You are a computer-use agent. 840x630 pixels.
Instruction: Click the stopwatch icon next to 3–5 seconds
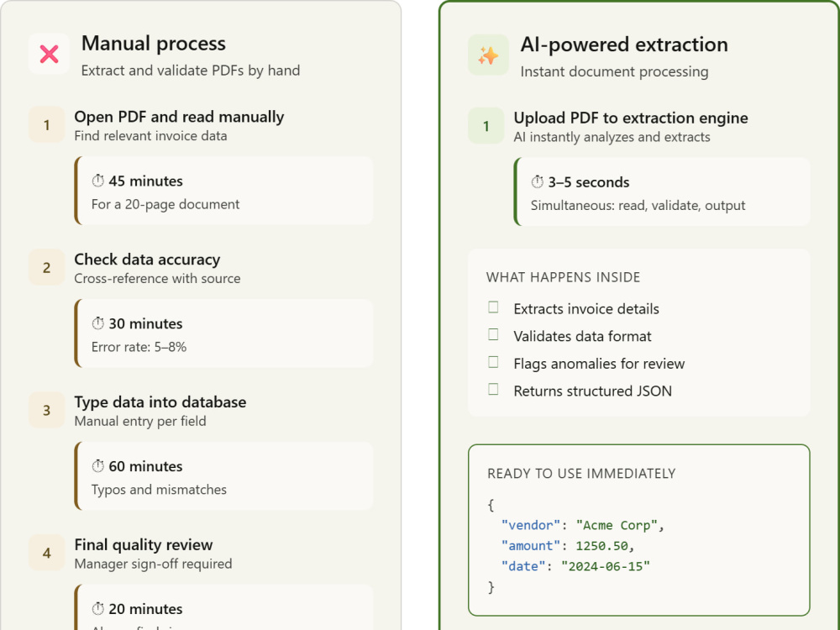pyautogui.click(x=538, y=182)
